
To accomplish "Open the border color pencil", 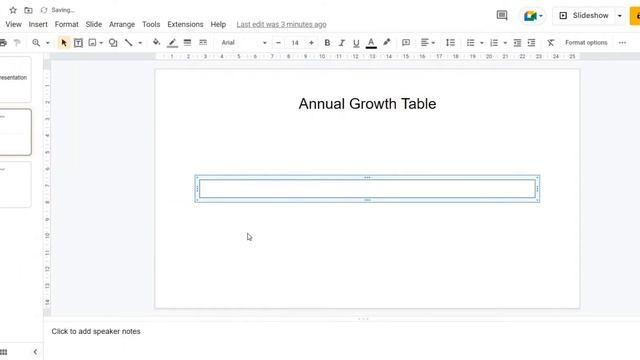I will tap(172, 42).
